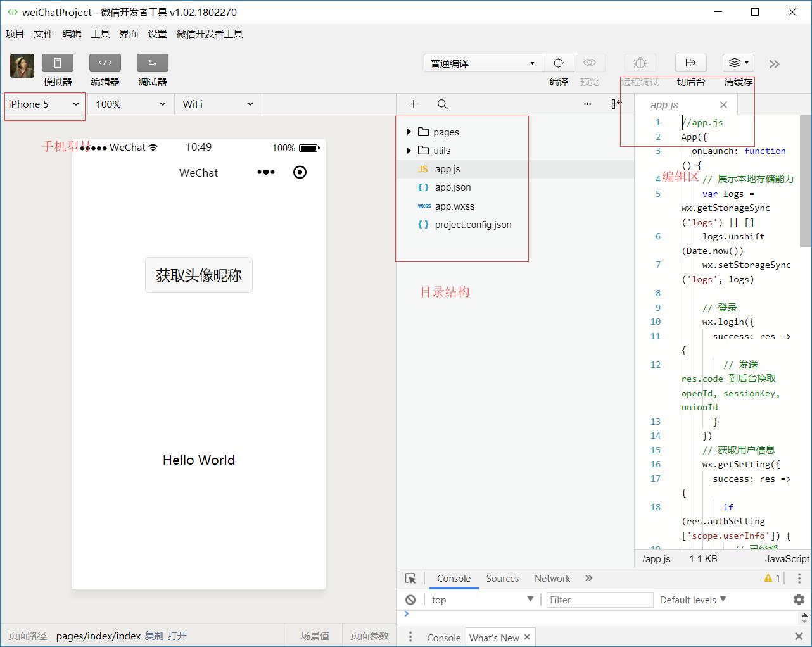
Task: Open console settings gear icon
Action: coord(799,600)
